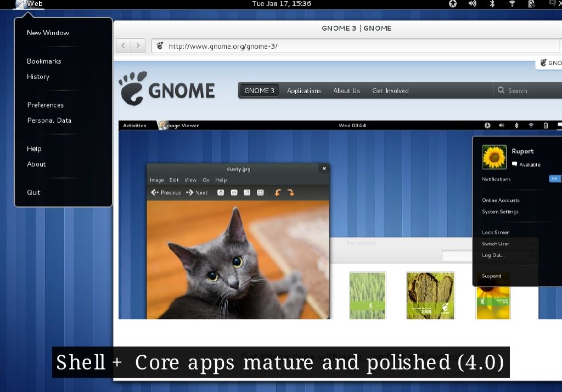Choose New Window from the app menu
Screen dimensions: 562x392
(48, 32)
